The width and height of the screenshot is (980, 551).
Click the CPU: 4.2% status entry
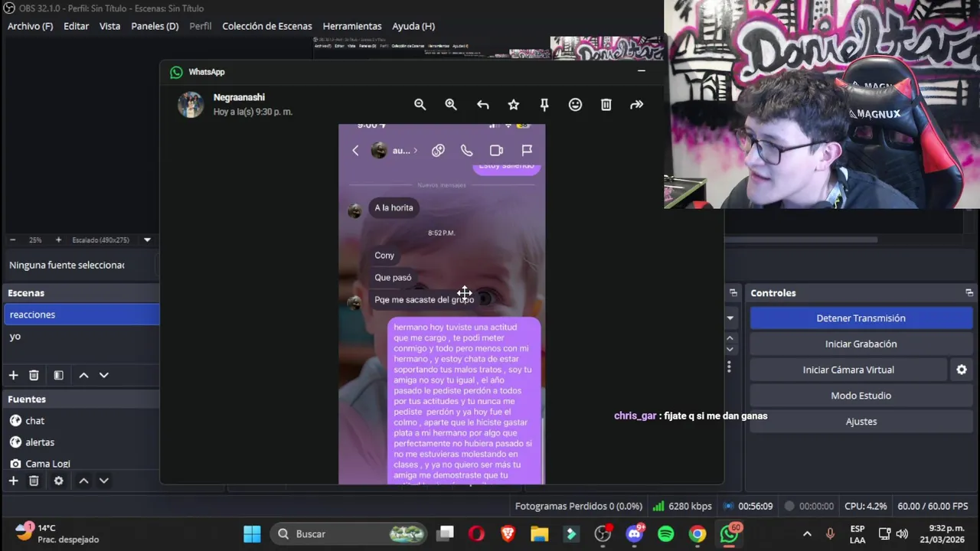point(865,506)
